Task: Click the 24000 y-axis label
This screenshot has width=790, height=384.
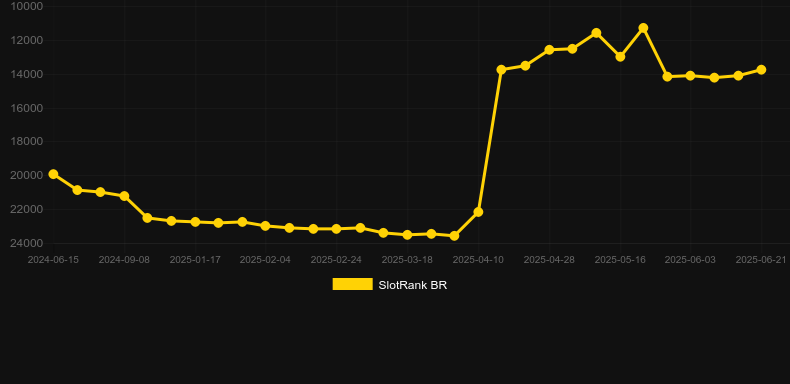Action: [26, 243]
